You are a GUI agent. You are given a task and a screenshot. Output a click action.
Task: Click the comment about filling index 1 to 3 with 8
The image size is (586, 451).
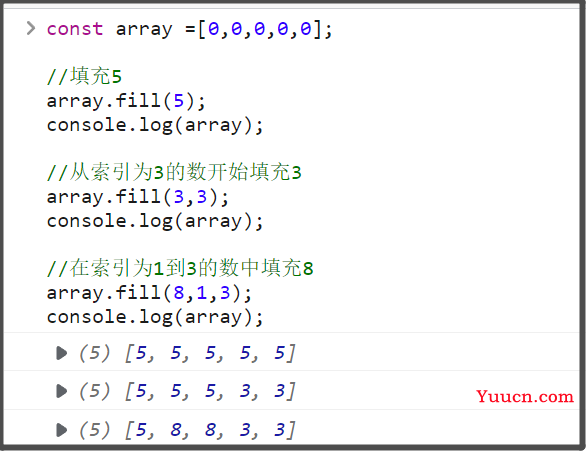[x=180, y=268]
